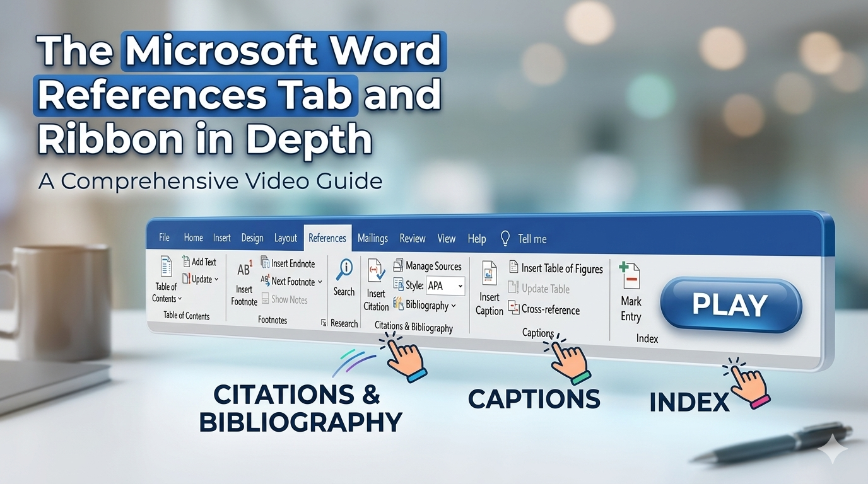The width and height of the screenshot is (868, 484).
Task: Click Insert Table of Figures
Action: [x=555, y=268]
